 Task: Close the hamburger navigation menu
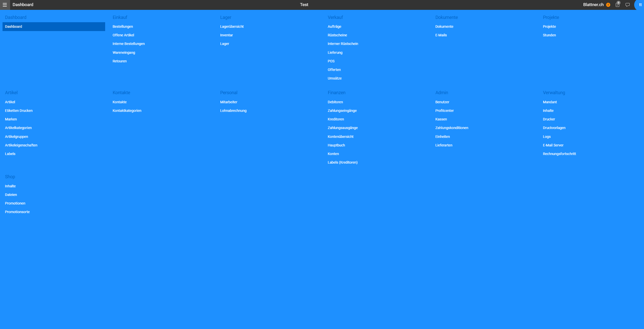(5, 5)
